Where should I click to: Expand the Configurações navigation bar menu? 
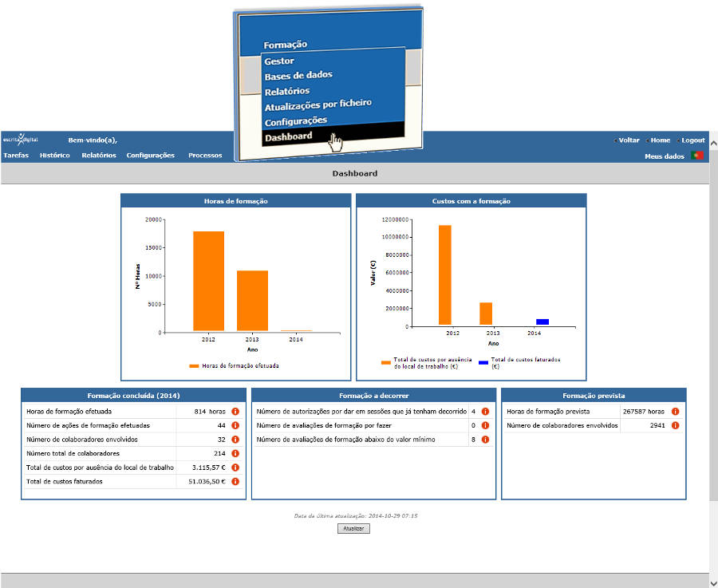coord(150,156)
